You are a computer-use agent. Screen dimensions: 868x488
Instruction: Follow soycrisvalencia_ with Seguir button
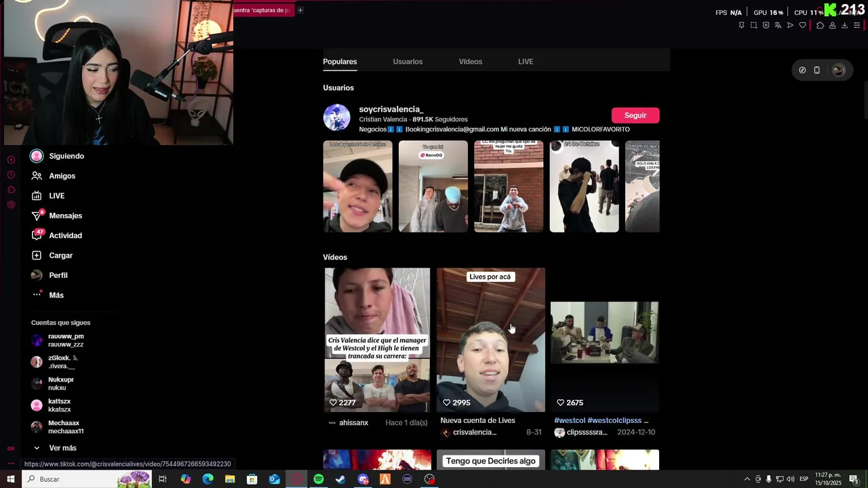pyautogui.click(x=635, y=115)
